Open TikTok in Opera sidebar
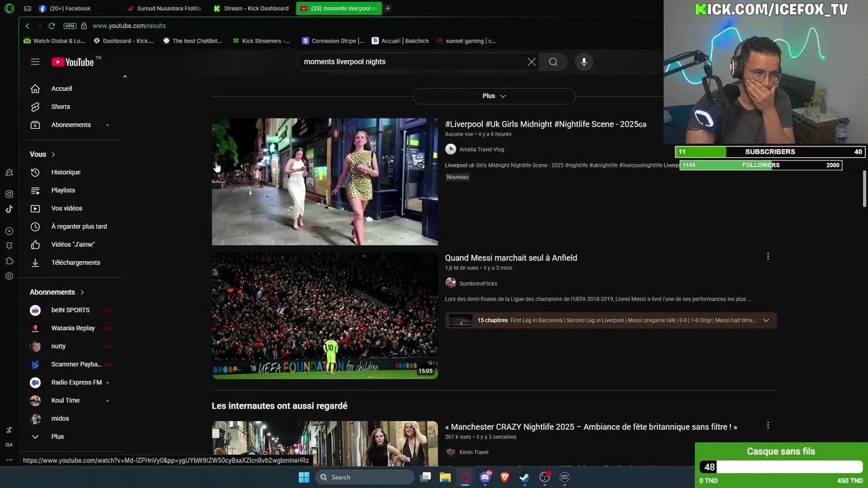 [x=9, y=209]
